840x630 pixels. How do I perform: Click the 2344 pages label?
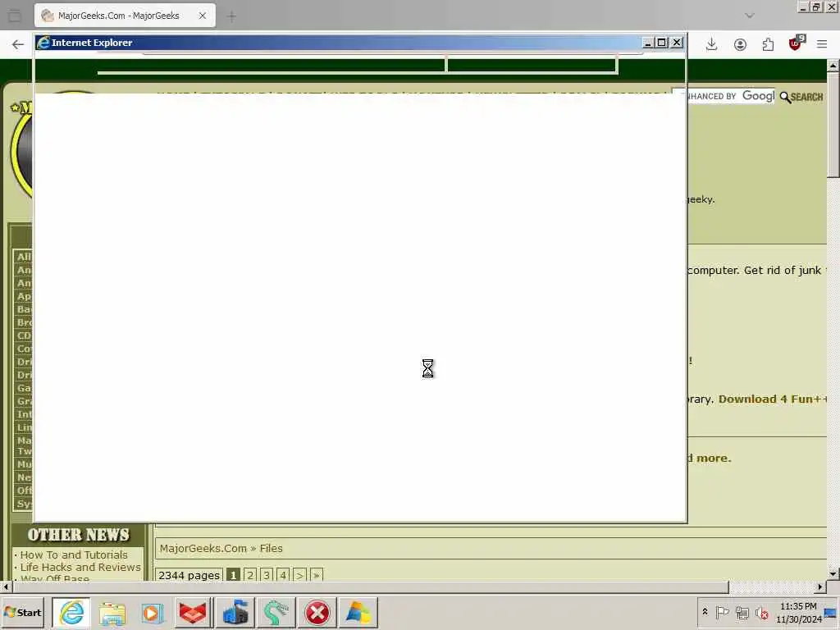pyautogui.click(x=189, y=575)
